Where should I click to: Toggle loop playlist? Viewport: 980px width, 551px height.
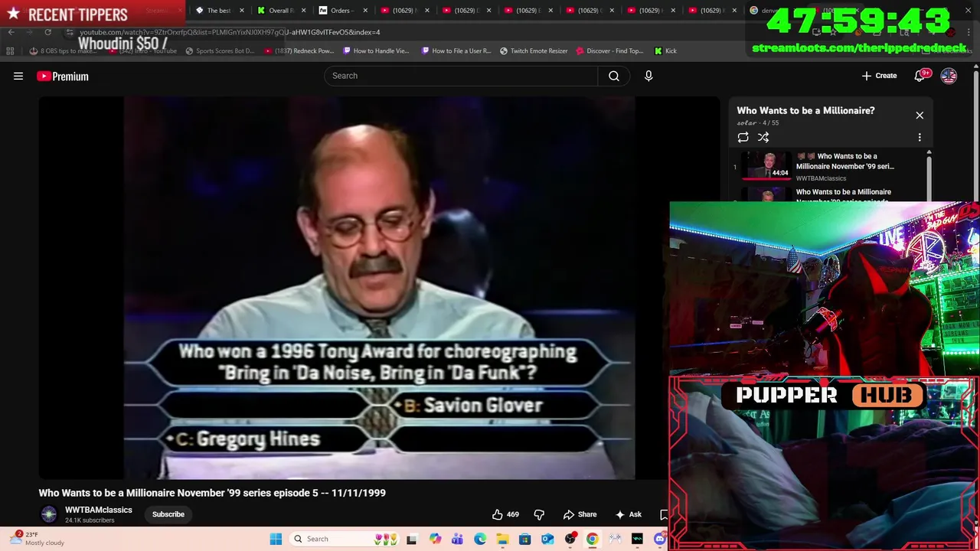(x=743, y=137)
